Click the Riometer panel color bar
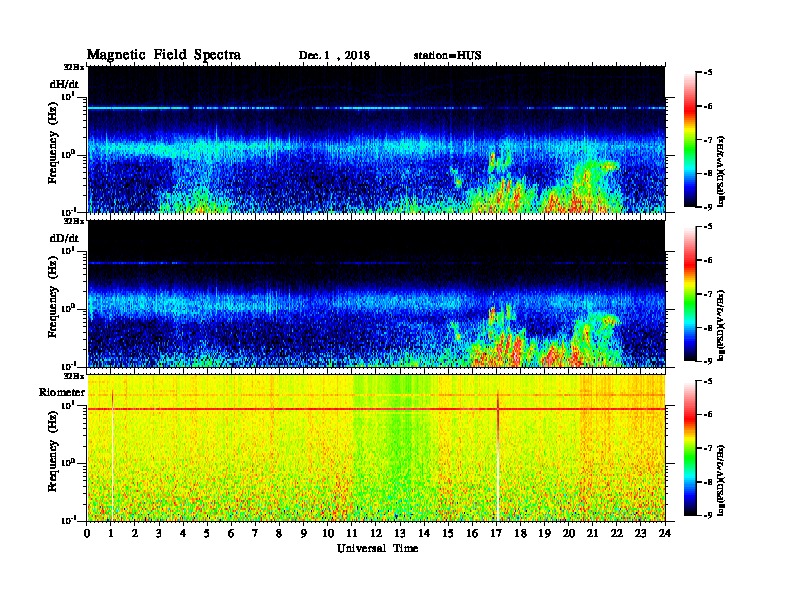The width and height of the screenshot is (792, 612). [689, 448]
